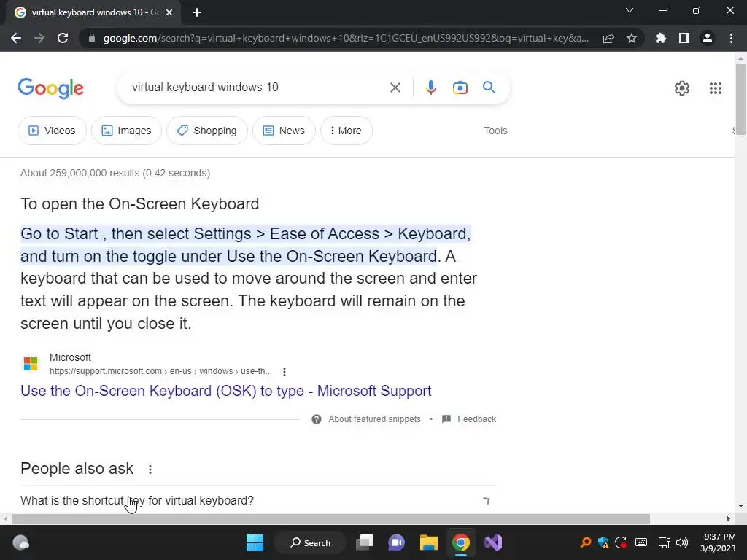
Task: Share this page icon in address bar
Action: (x=608, y=38)
